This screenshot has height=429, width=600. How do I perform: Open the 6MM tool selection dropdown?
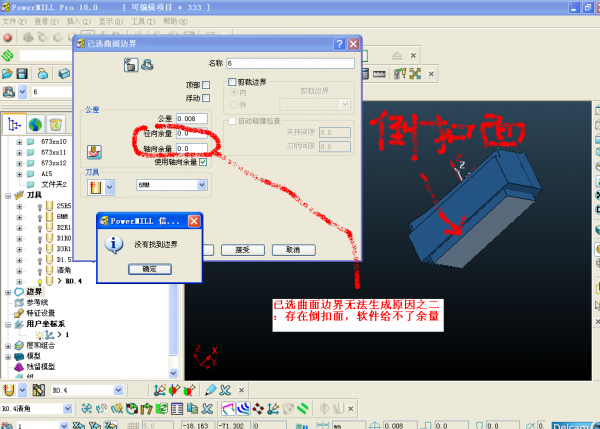pos(202,185)
